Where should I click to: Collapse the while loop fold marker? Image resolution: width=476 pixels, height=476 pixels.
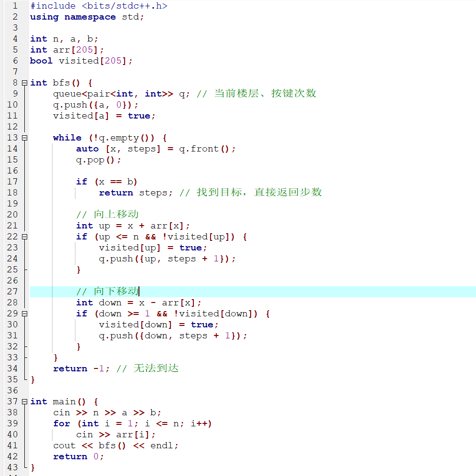(x=24, y=138)
